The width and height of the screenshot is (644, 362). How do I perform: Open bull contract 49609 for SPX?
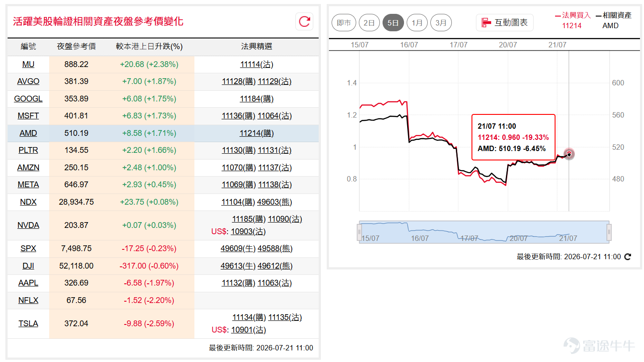point(238,248)
